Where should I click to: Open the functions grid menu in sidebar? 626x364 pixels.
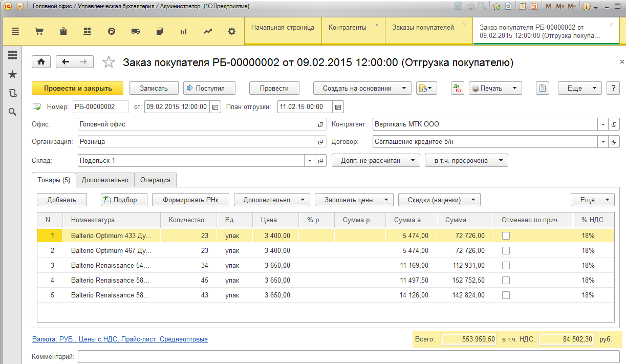[x=13, y=55]
